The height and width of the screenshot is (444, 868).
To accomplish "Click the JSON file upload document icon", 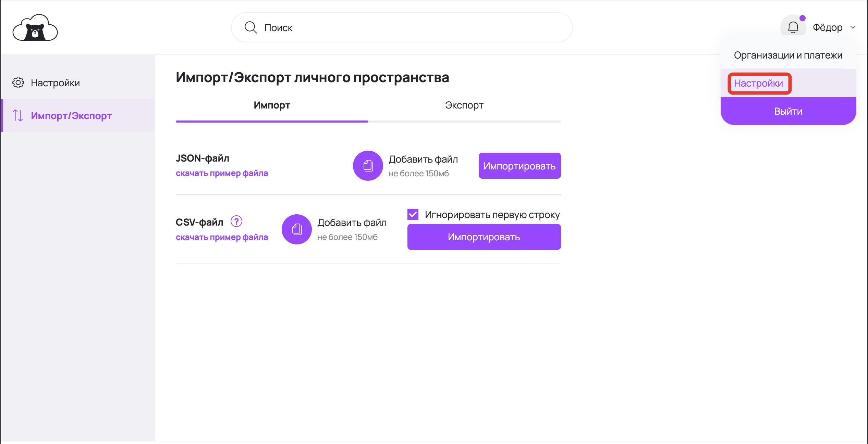I will tap(368, 165).
